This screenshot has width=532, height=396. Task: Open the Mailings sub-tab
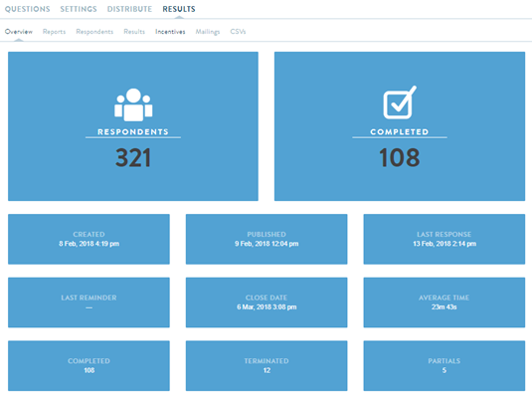click(x=208, y=32)
